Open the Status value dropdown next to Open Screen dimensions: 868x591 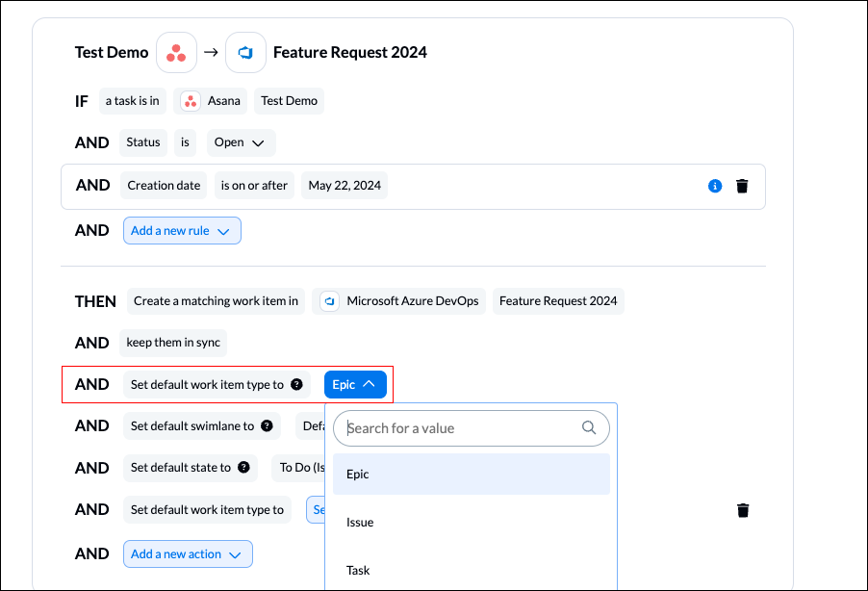(256, 141)
